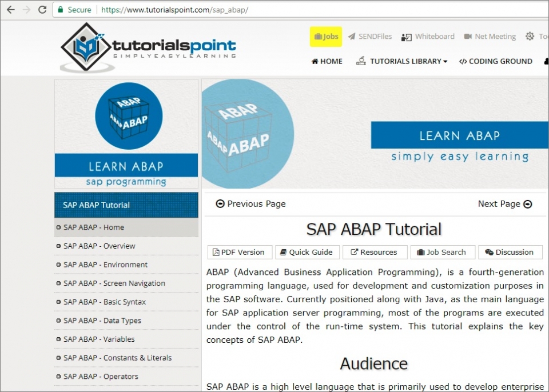Click the Whiteboard icon
This screenshot has width=549, height=392.
[x=407, y=37]
